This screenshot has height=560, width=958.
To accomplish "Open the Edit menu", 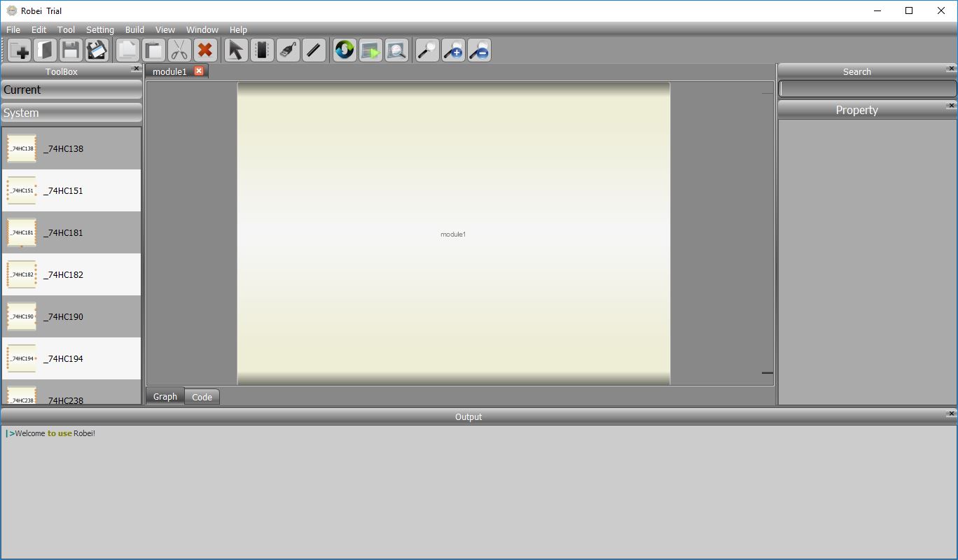I will (39, 29).
